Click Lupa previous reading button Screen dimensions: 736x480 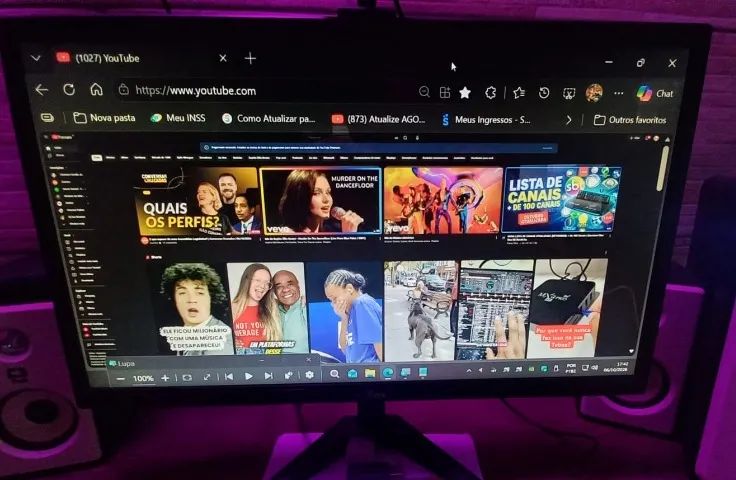click(229, 376)
